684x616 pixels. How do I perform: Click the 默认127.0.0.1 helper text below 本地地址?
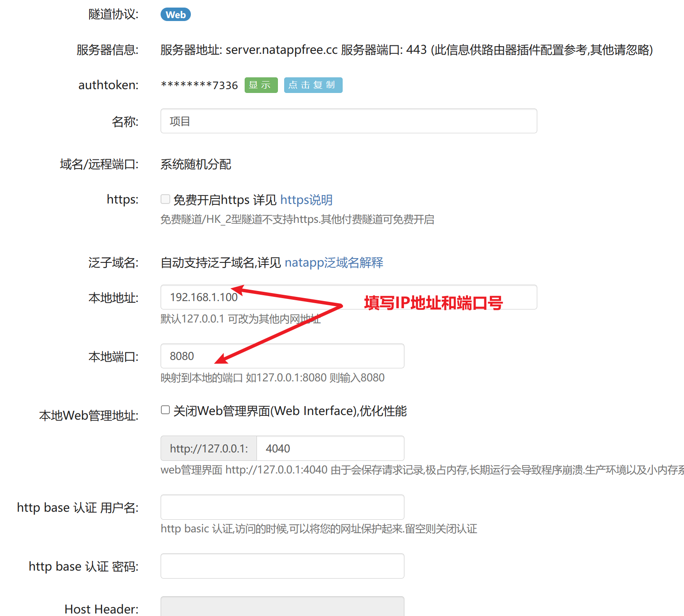tap(240, 319)
